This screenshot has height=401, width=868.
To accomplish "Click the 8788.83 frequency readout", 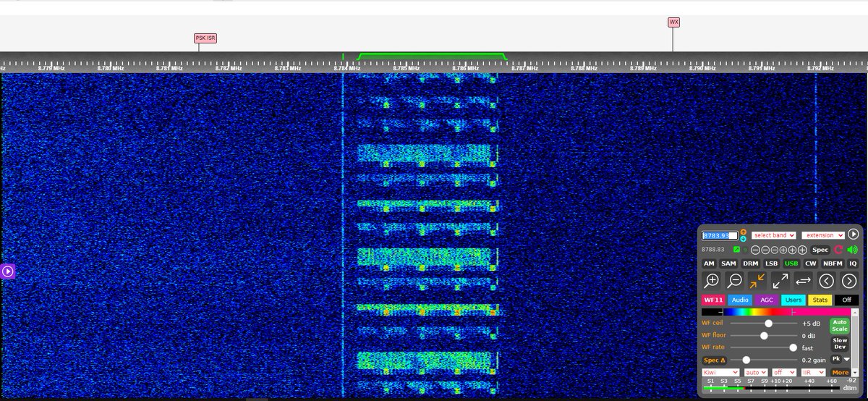I will tap(712, 250).
